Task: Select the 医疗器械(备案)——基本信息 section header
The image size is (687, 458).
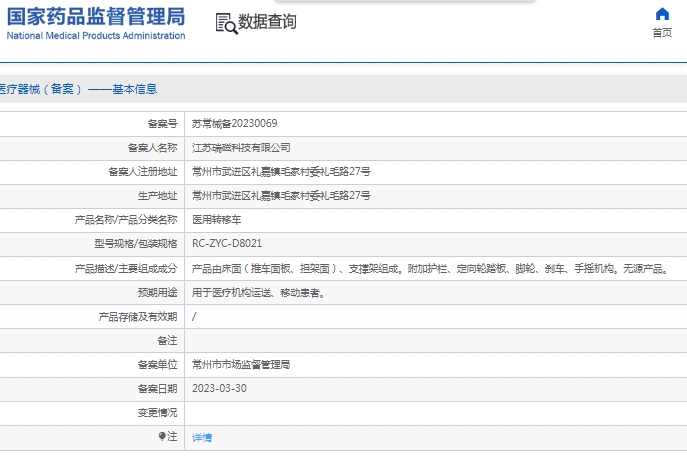Action: click(x=78, y=89)
